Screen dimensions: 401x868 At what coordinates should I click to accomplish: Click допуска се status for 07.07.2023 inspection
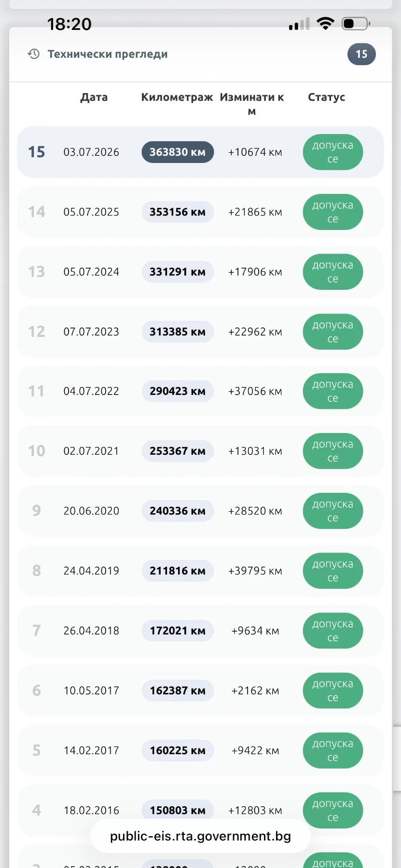(333, 332)
